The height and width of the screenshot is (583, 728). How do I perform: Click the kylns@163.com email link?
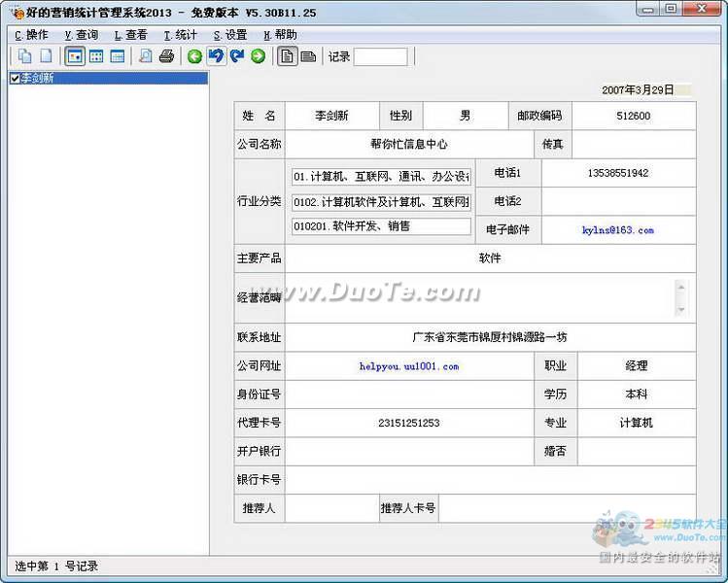coord(618,230)
